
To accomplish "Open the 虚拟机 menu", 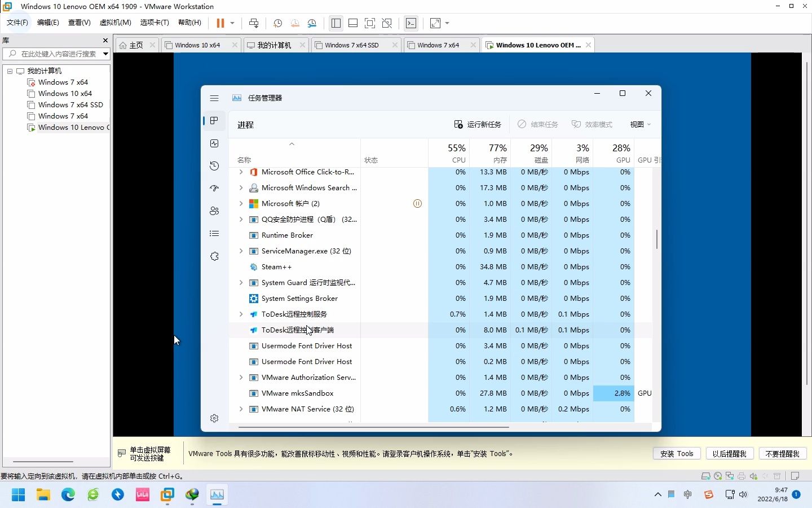I will coord(115,23).
